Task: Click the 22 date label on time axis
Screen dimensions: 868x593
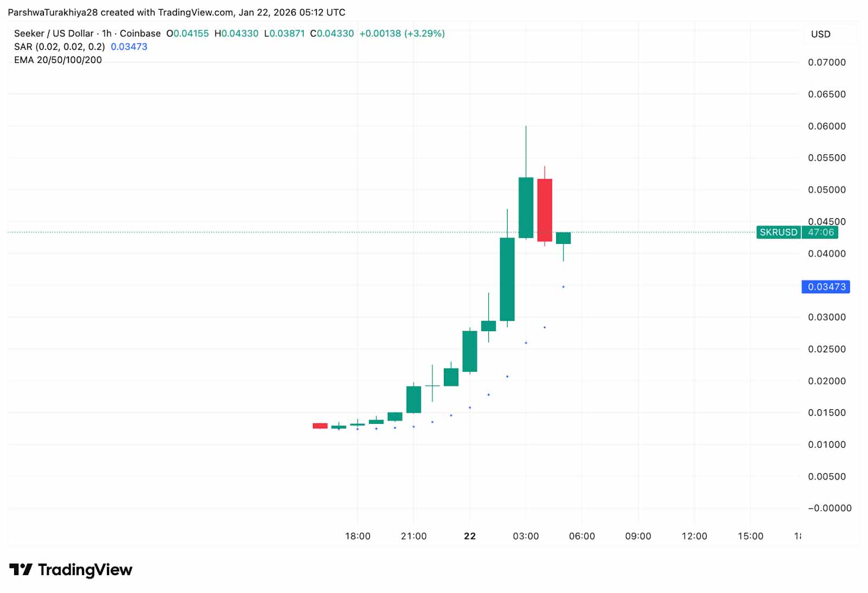Action: pos(470,536)
